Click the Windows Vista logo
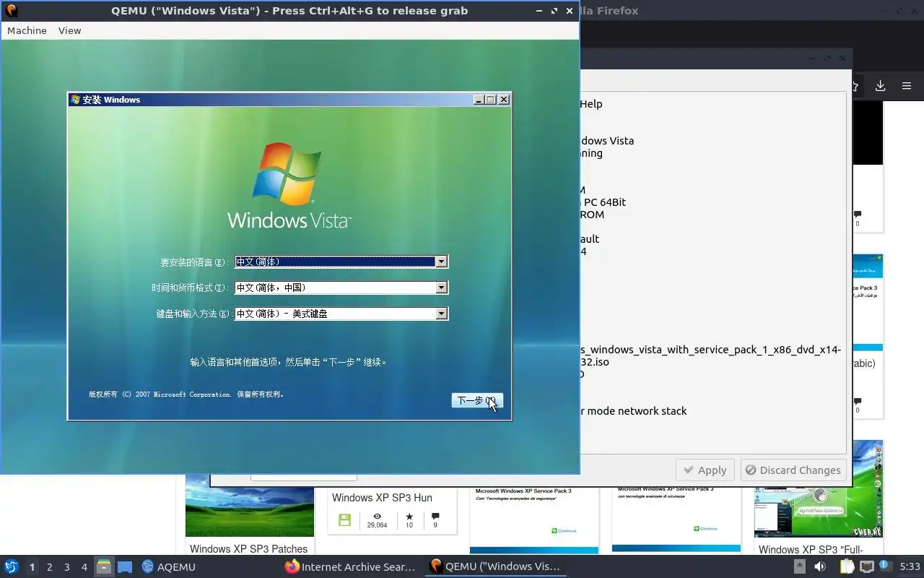The height and width of the screenshot is (578, 924). [x=289, y=186]
